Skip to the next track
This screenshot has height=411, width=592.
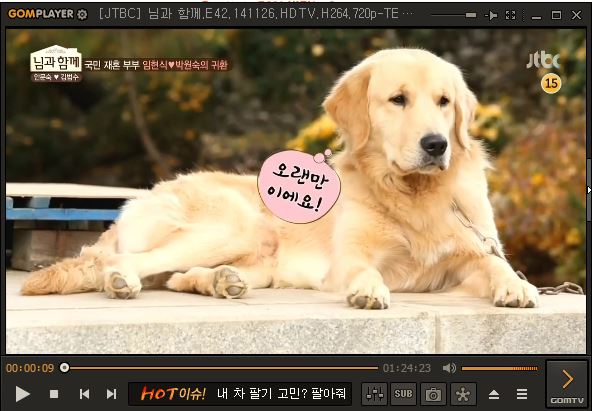pos(111,394)
